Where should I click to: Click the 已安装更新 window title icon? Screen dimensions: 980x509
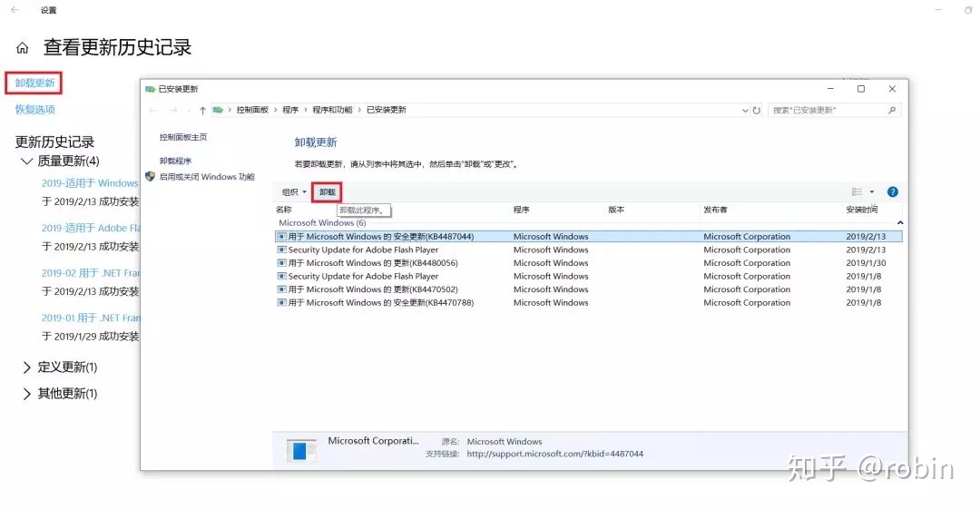pos(150,90)
